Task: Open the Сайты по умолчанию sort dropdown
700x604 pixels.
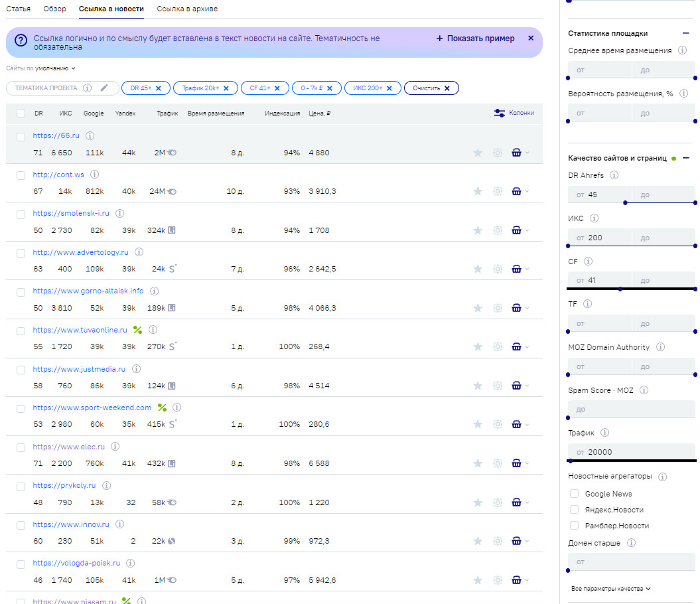Action: (41, 68)
